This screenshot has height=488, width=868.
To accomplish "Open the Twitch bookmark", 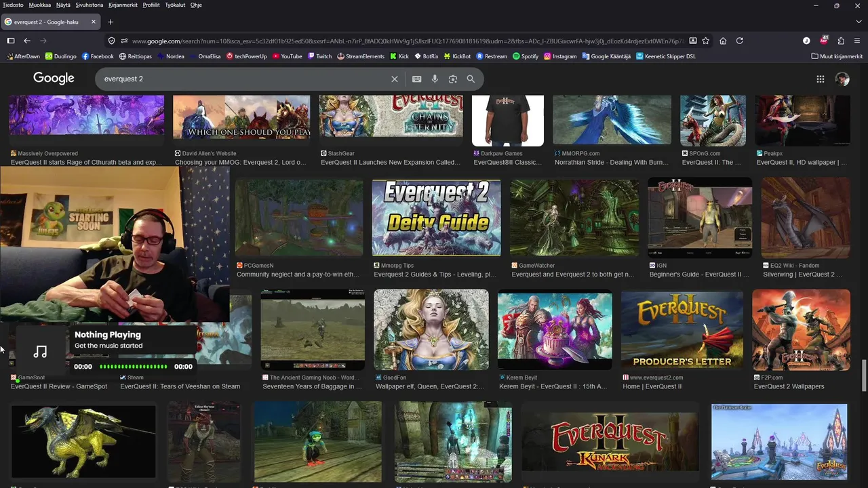I will (320, 56).
